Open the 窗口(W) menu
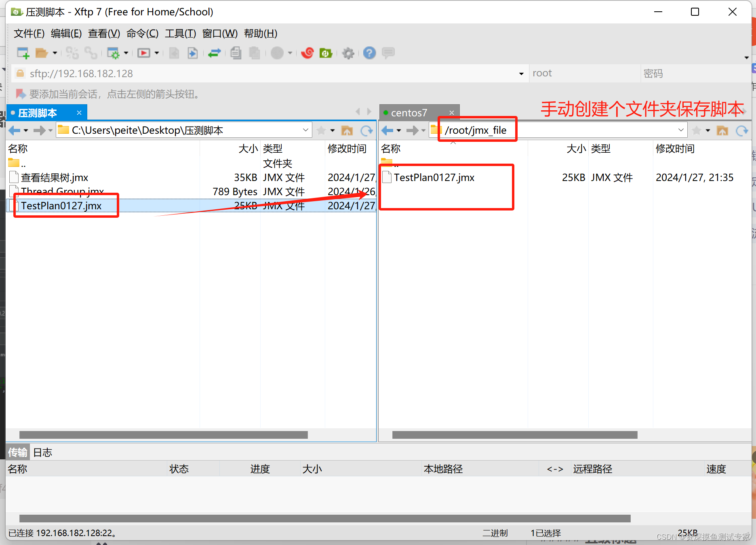The height and width of the screenshot is (545, 756). point(220,34)
